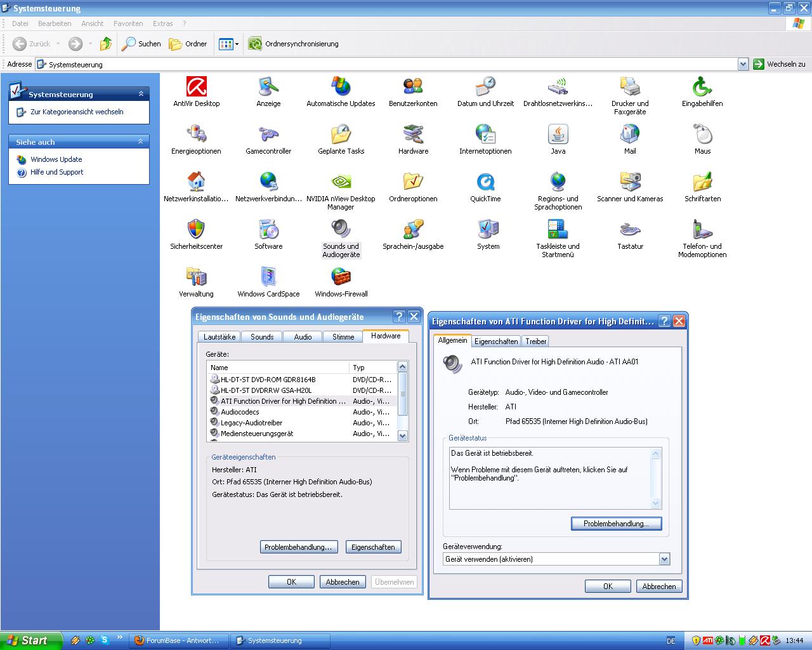Collapse the Siehe auch side panel
Image resolution: width=812 pixels, height=650 pixels.
(141, 142)
